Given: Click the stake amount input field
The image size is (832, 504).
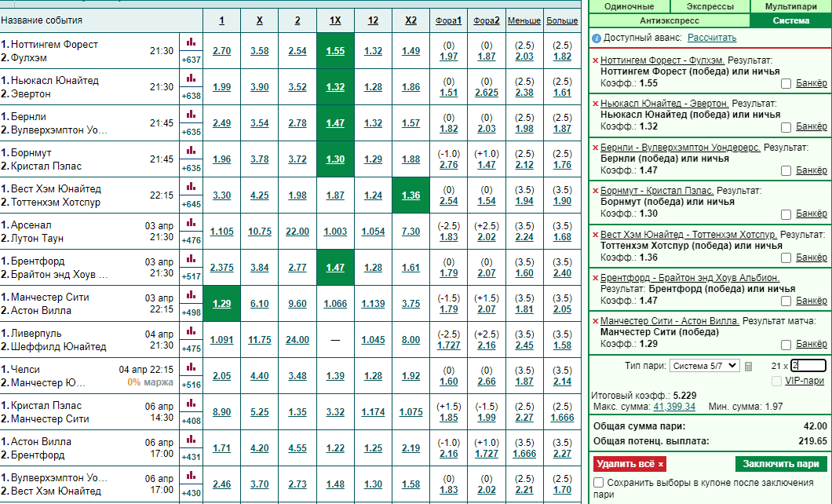Looking at the screenshot, I should click(808, 366).
